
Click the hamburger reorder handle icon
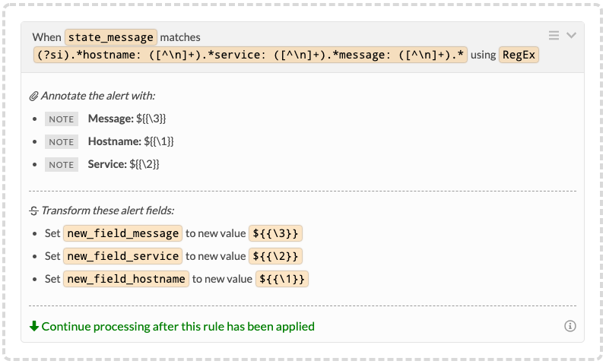(554, 36)
